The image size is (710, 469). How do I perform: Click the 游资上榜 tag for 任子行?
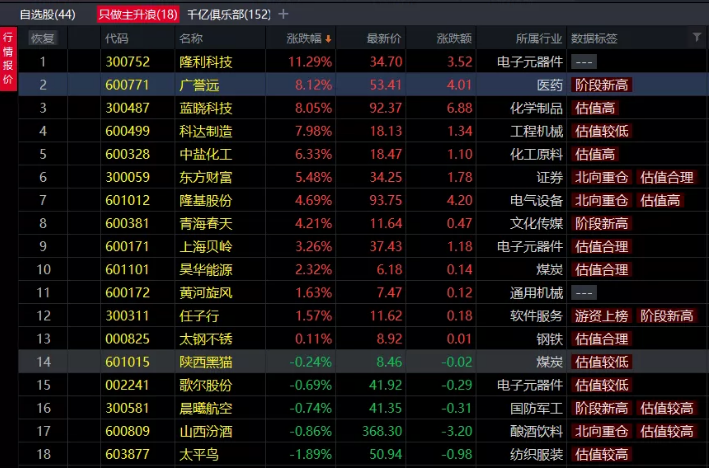[x=601, y=316]
